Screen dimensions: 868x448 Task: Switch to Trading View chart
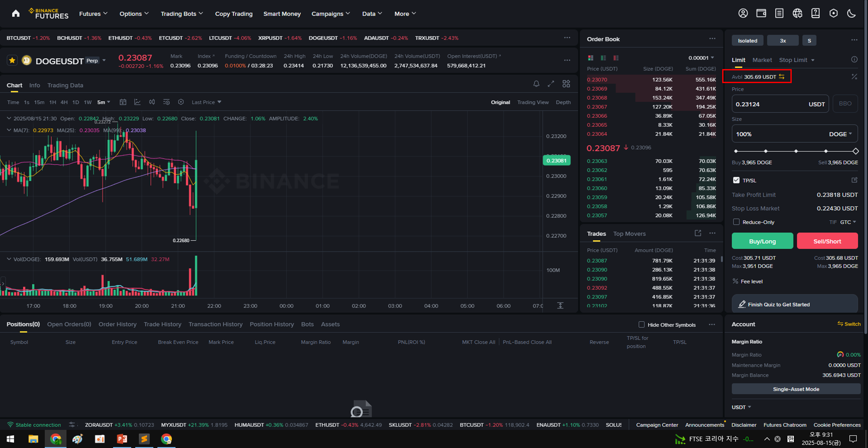(533, 102)
